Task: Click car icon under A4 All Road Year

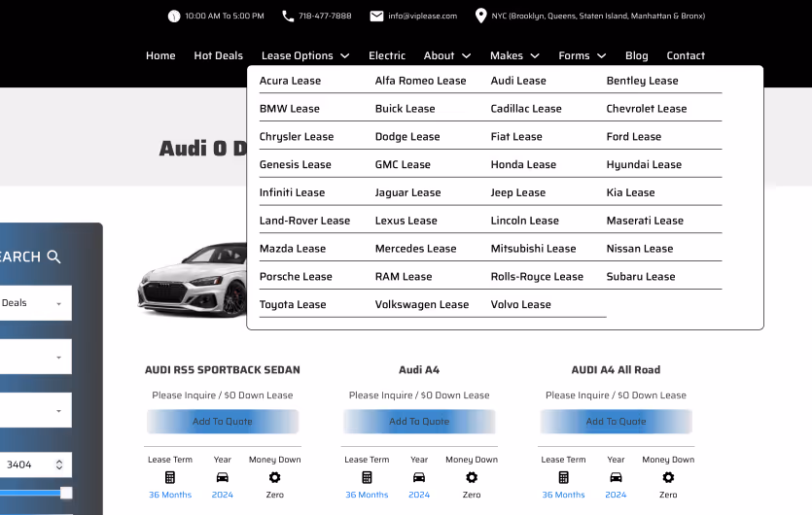Action: click(x=616, y=477)
